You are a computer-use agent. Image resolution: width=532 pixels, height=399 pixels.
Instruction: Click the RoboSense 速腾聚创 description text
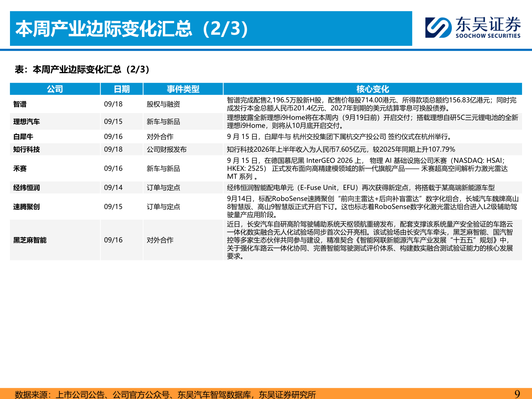point(372,207)
